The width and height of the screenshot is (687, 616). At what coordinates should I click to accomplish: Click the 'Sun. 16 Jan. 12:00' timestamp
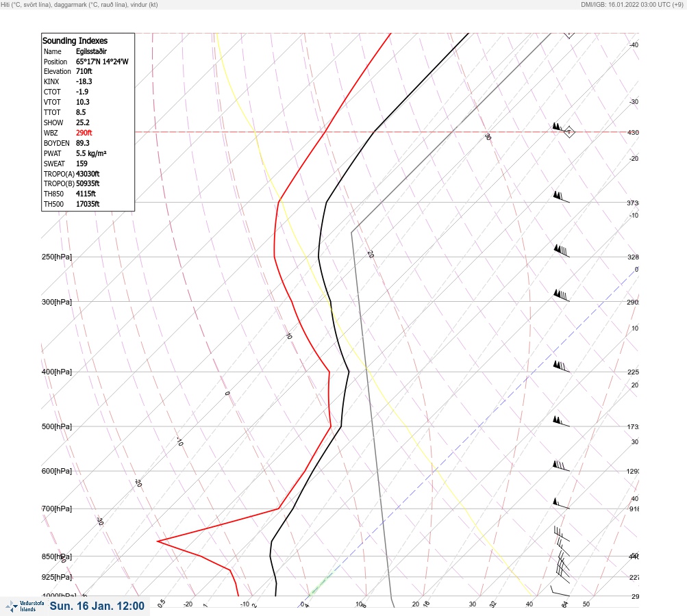tap(97, 606)
